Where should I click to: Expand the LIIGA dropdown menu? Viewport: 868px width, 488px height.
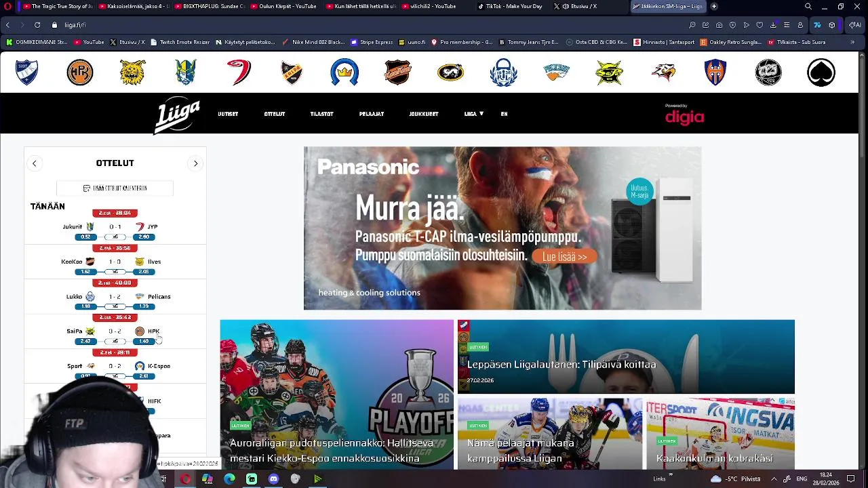(473, 114)
